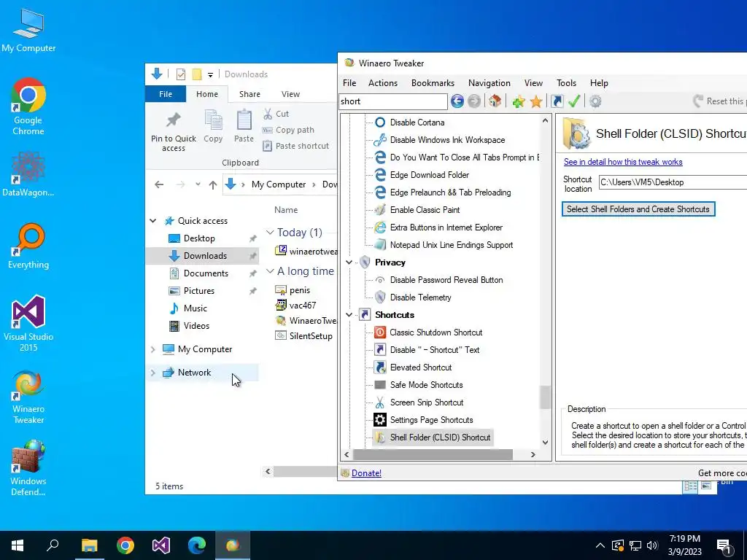Click the Back arrow in Winaero Tweaker toolbar
This screenshot has height=560, width=747.
tap(457, 101)
